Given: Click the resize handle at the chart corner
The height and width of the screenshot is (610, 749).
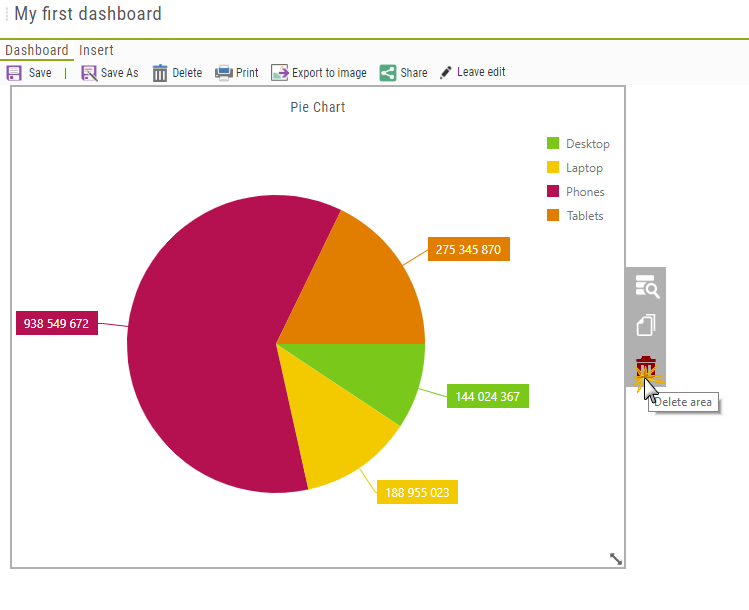Looking at the screenshot, I should pyautogui.click(x=616, y=559).
